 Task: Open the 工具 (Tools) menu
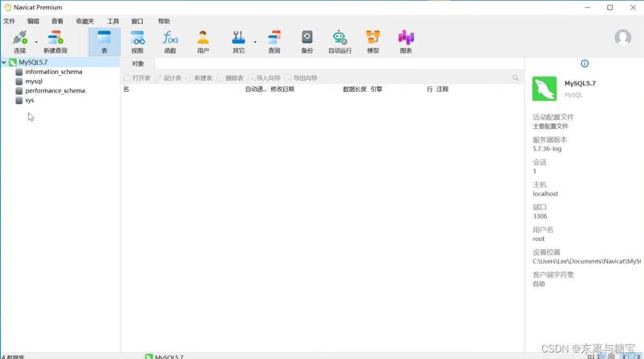(x=113, y=21)
